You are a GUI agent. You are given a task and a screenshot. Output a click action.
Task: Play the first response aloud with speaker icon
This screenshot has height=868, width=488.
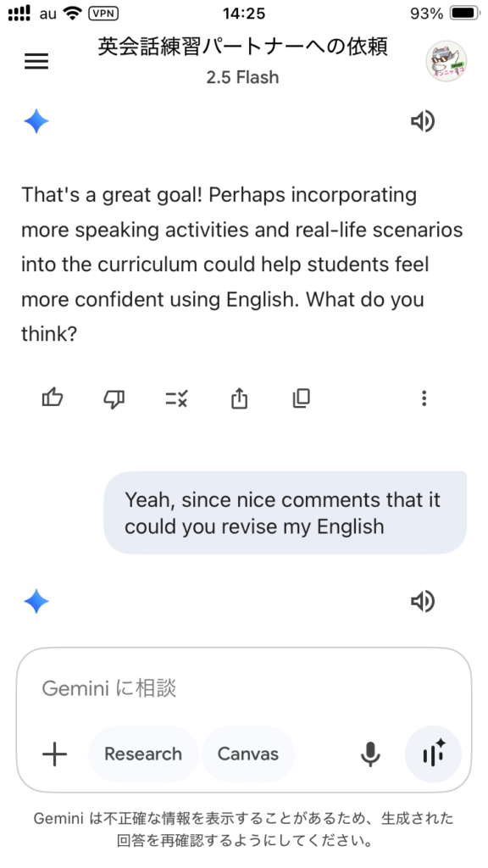click(x=423, y=121)
